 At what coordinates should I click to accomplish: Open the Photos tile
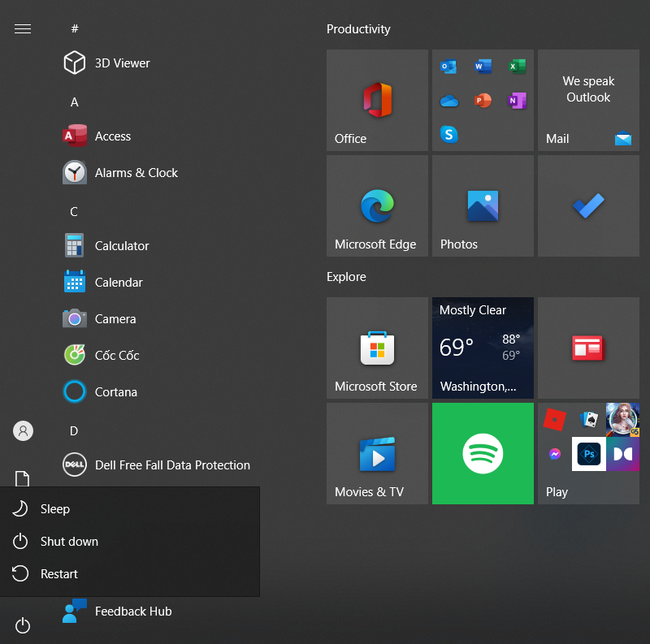(x=483, y=206)
